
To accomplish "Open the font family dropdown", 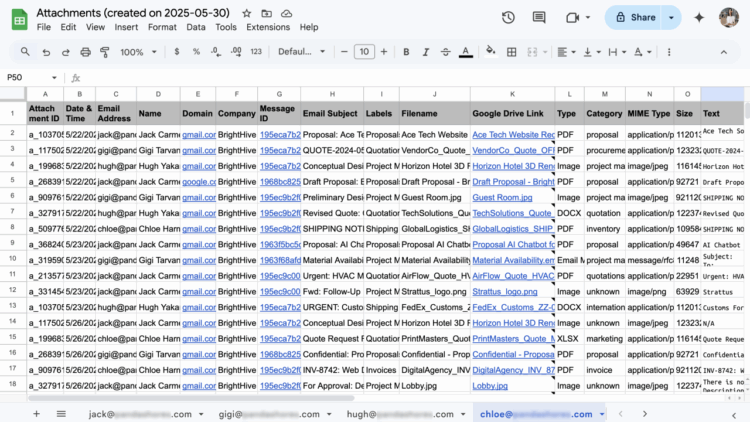I will point(301,52).
